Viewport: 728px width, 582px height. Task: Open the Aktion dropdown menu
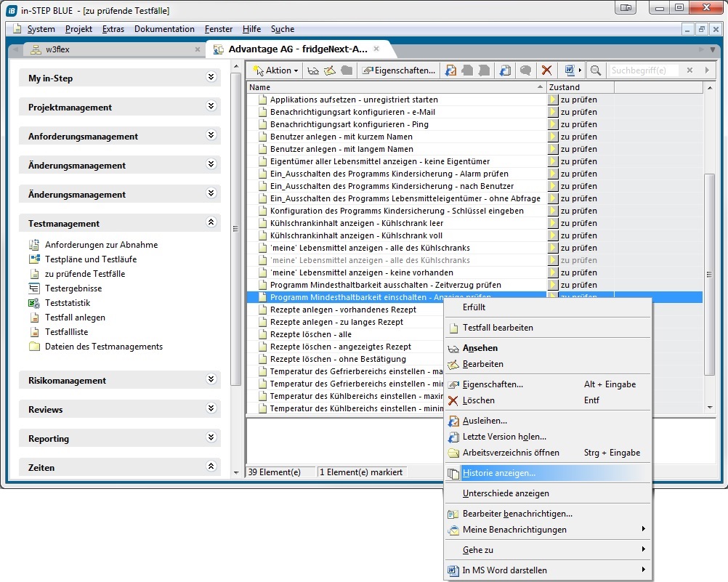pyautogui.click(x=276, y=70)
